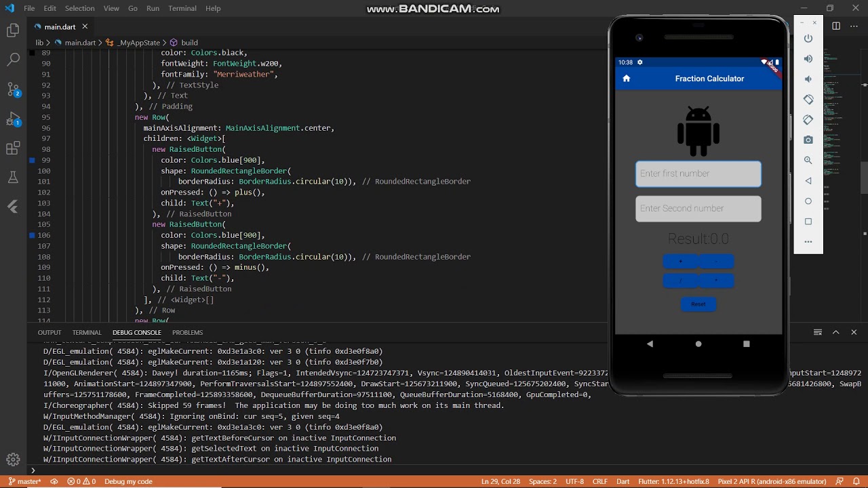Click the emulator toolbar back triangle
Screen dimensions: 868x488
click(x=808, y=181)
